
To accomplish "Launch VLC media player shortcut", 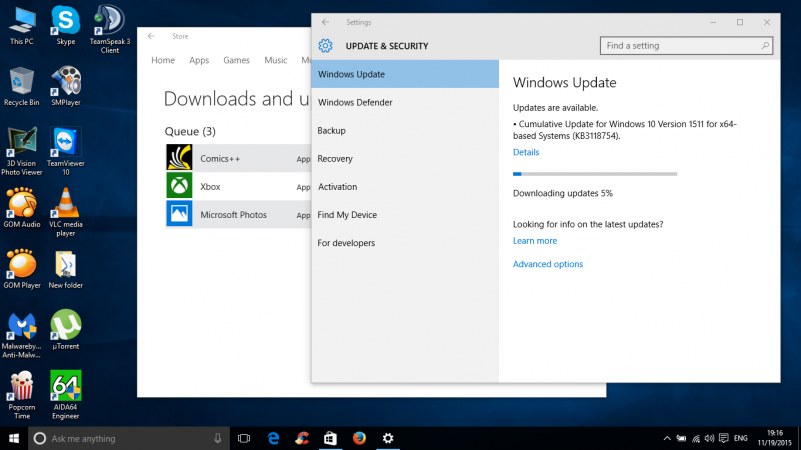I will [66, 212].
